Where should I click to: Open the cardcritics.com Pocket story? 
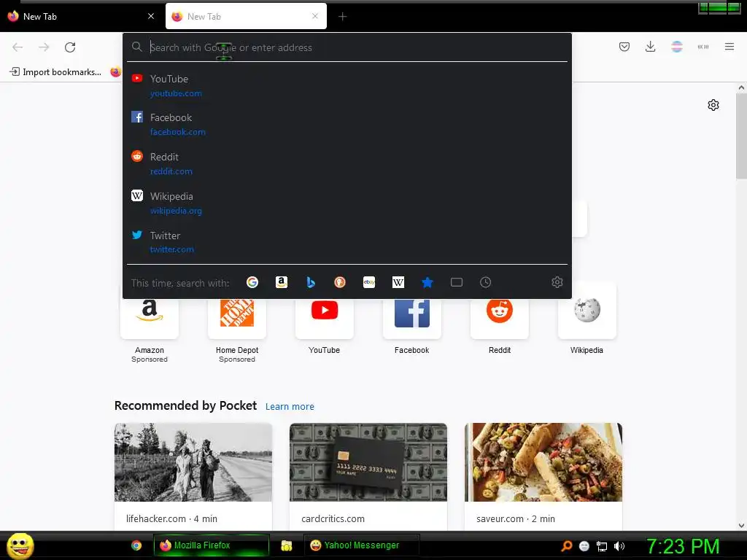[368, 476]
